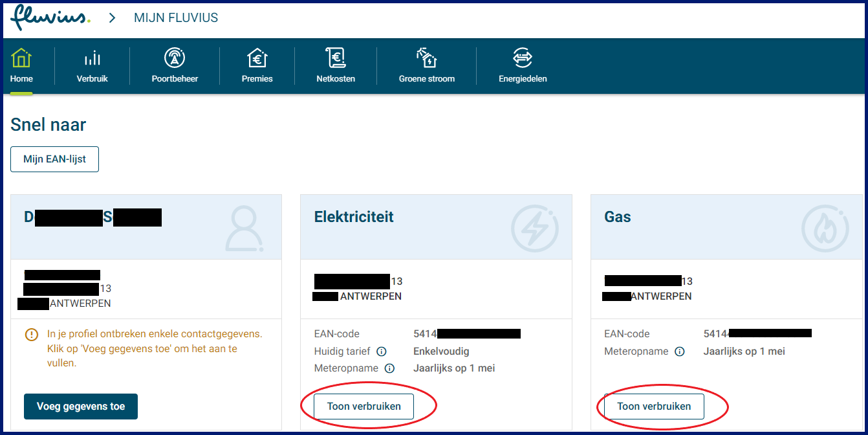
Task: Click the profile person icon
Action: click(x=244, y=229)
